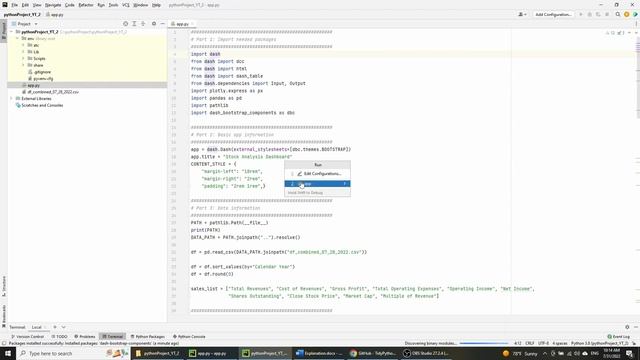The width and height of the screenshot is (640, 360).
Task: Expand the share folder
Action: click(23, 65)
